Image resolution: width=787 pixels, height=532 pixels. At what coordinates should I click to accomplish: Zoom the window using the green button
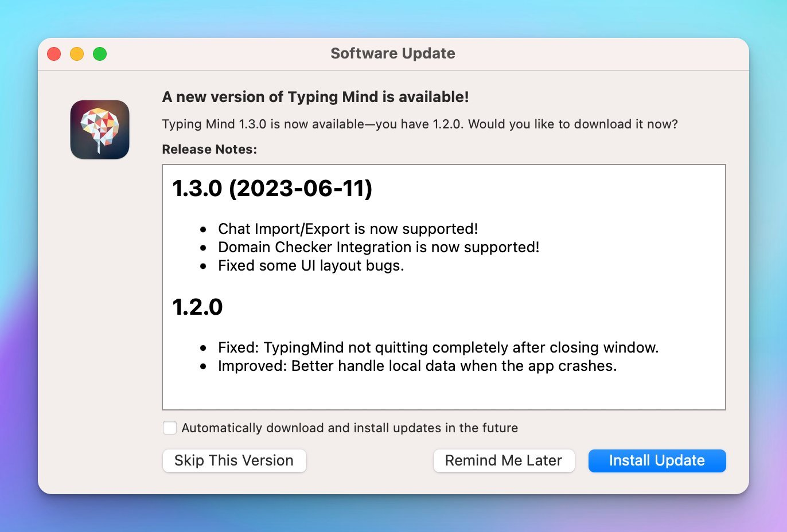(x=100, y=54)
